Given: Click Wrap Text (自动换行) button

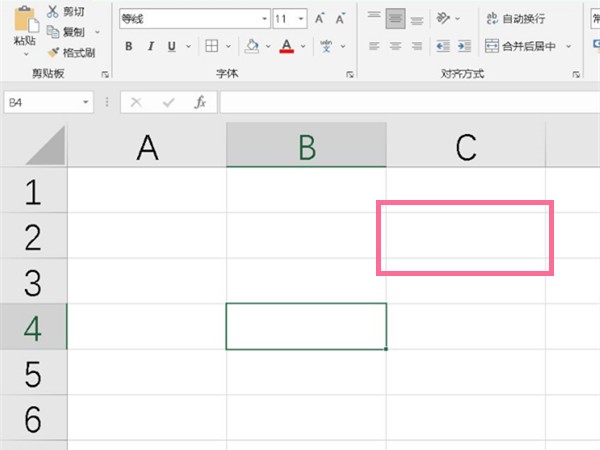Looking at the screenshot, I should pos(516,18).
